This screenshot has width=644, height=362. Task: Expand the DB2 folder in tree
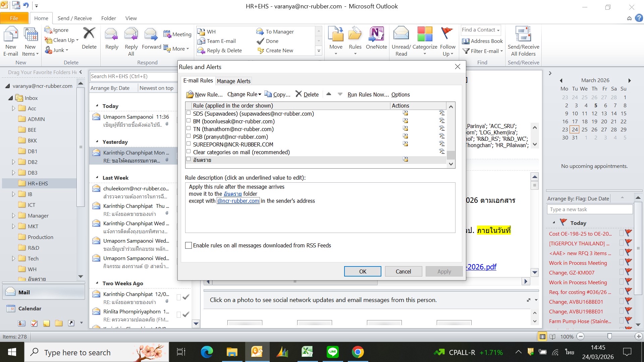13,162
